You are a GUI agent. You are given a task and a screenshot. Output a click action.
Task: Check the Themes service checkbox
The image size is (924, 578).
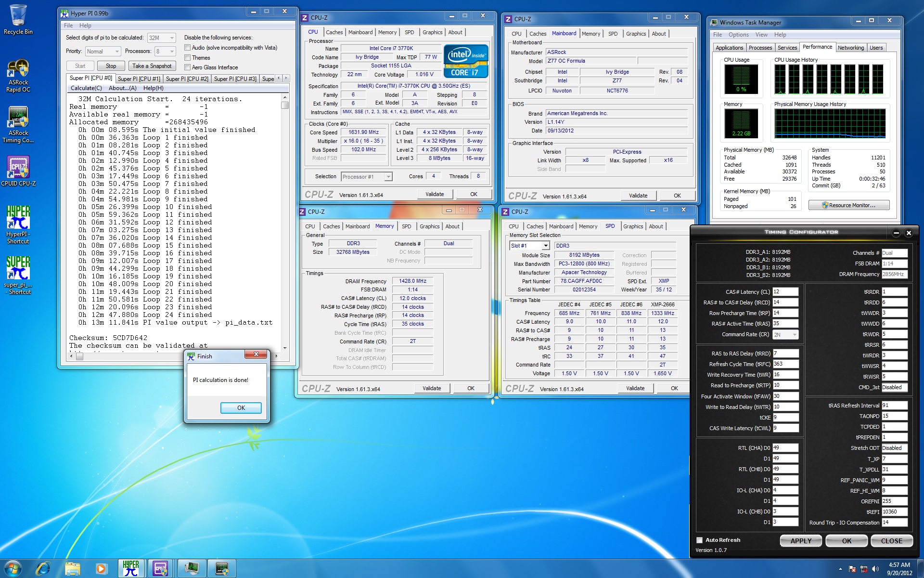point(188,58)
